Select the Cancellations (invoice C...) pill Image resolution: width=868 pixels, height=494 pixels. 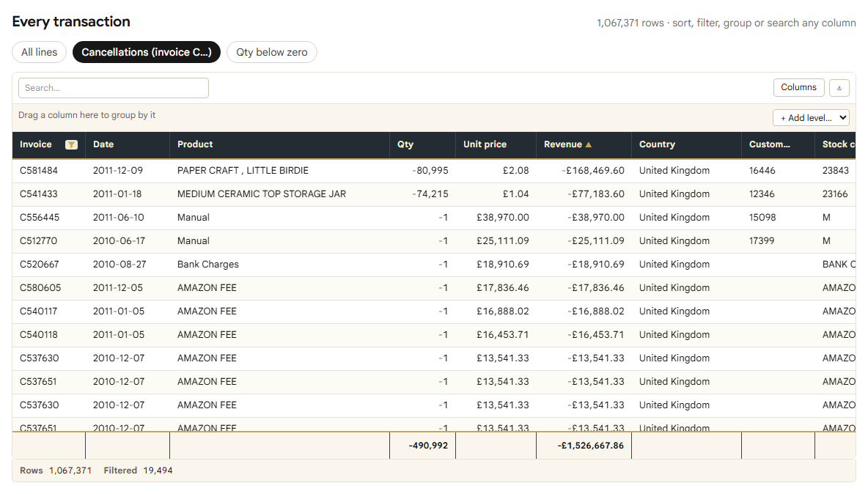(146, 52)
